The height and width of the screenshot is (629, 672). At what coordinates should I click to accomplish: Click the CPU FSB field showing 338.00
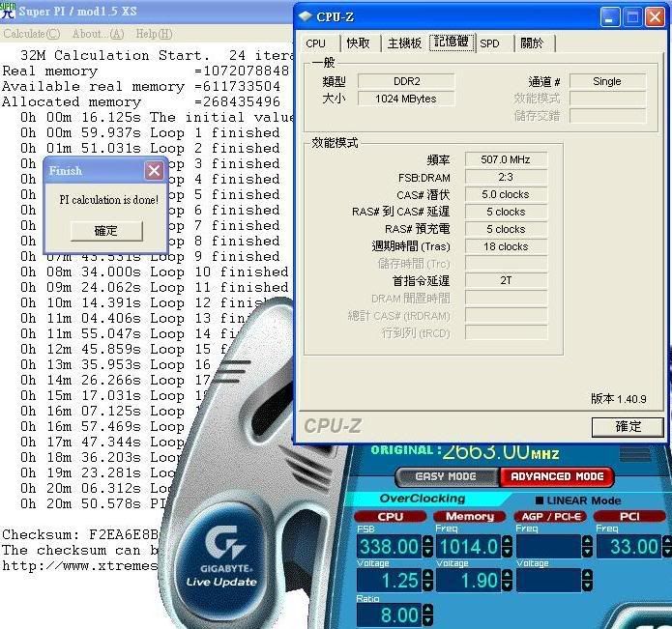[x=389, y=546]
